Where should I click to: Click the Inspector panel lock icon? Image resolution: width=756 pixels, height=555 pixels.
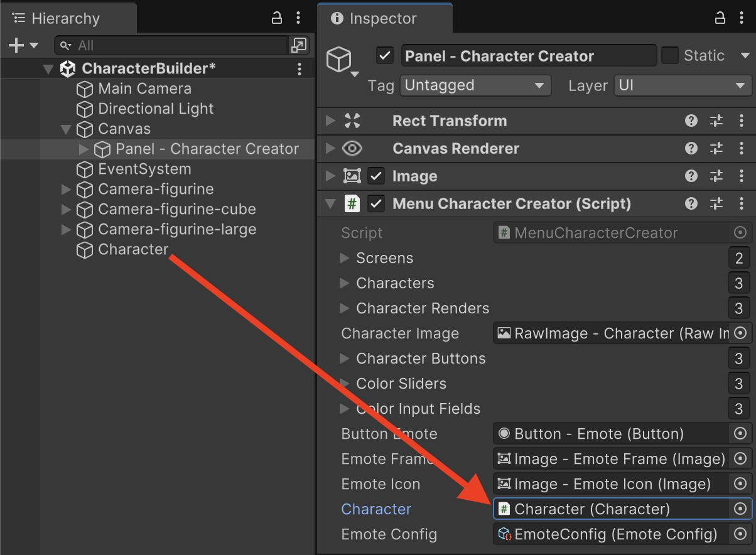720,18
